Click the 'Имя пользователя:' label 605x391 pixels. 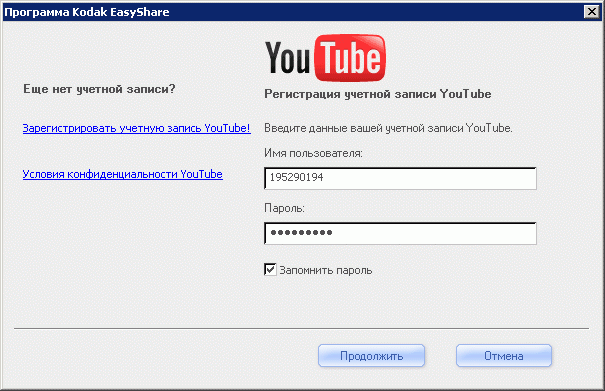313,153
